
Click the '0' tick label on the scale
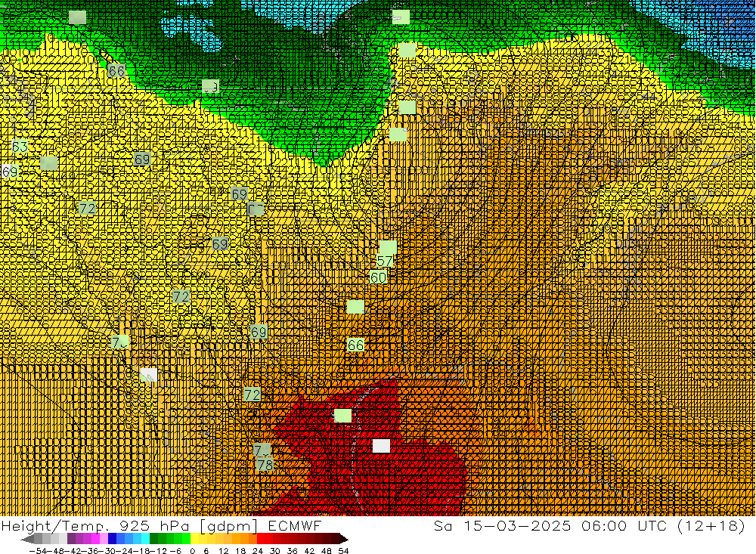click(192, 551)
